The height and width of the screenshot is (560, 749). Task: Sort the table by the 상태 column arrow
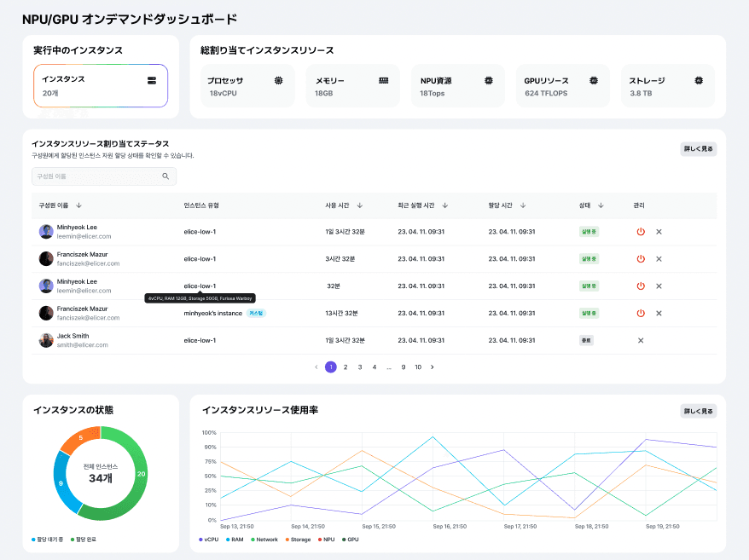point(601,205)
